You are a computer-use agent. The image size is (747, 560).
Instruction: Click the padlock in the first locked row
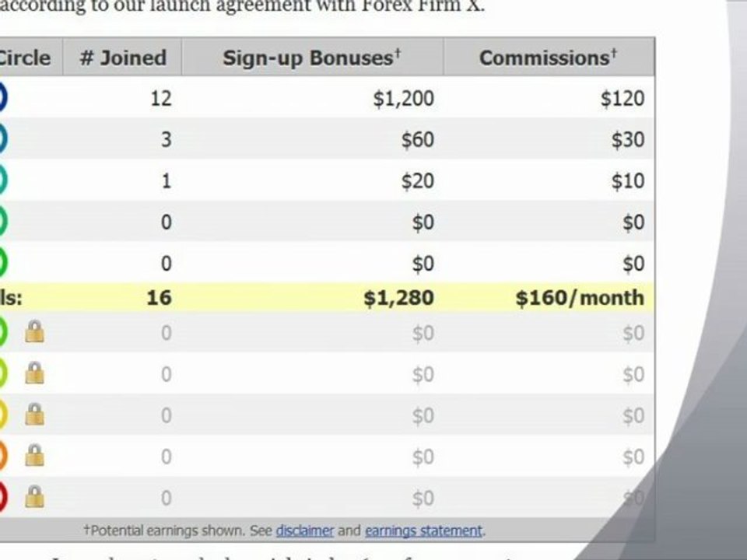pos(34,331)
